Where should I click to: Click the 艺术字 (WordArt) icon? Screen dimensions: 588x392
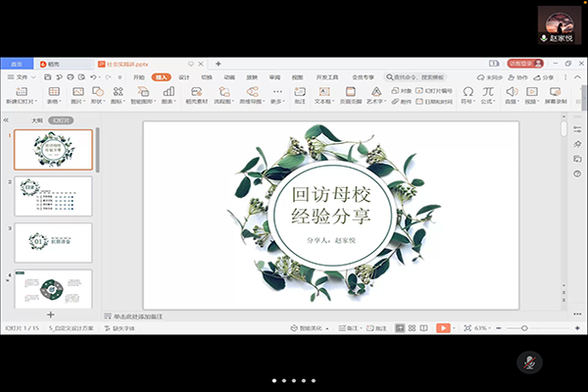(376, 94)
